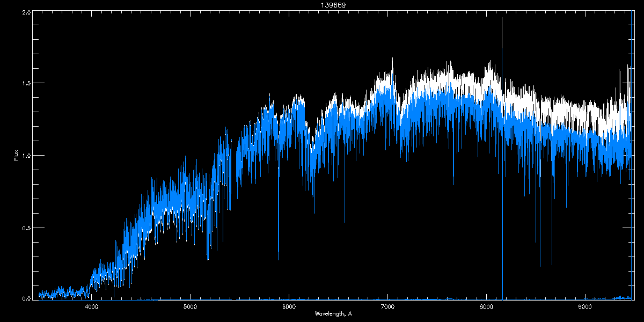
Task: Click the 1.0 y-axis tick label
Action: 26,156
